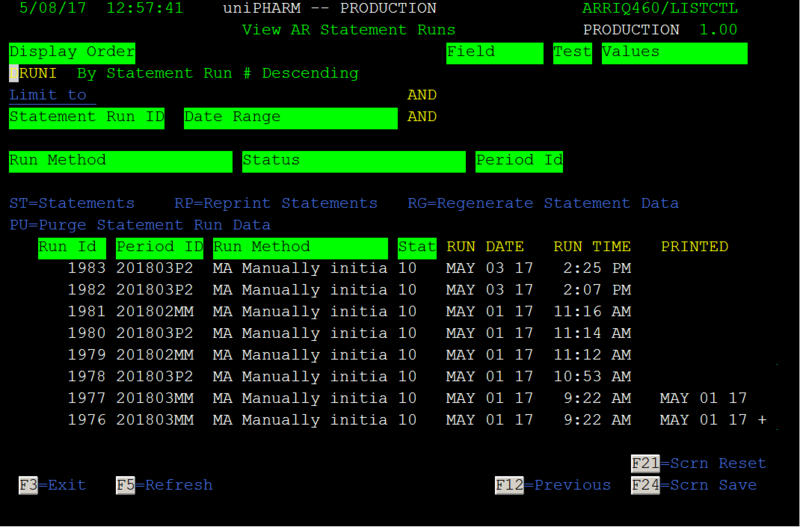
Task: Click the Run Id column header
Action: coord(72,248)
